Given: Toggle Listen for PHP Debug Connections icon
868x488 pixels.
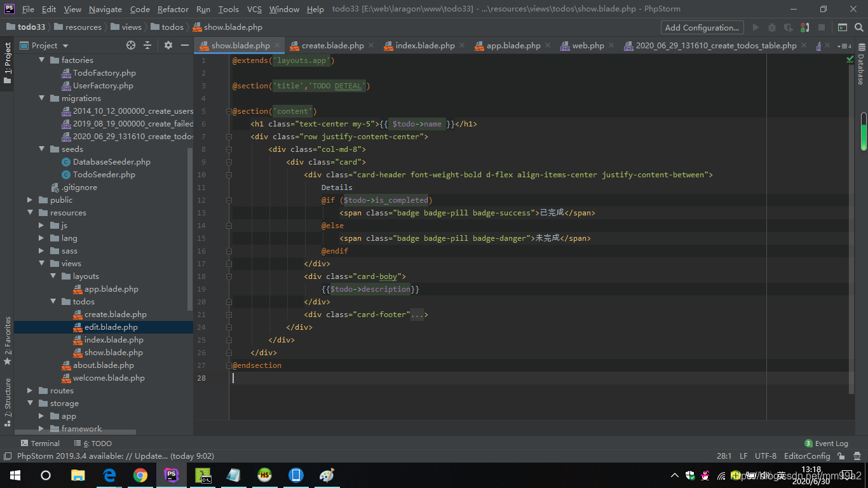Looking at the screenshot, I should pos(805,27).
